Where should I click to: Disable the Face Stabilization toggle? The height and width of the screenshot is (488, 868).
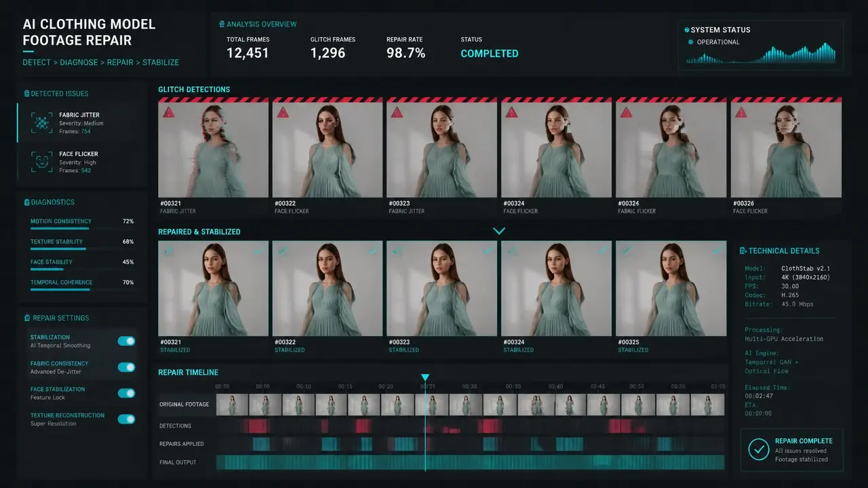126,393
